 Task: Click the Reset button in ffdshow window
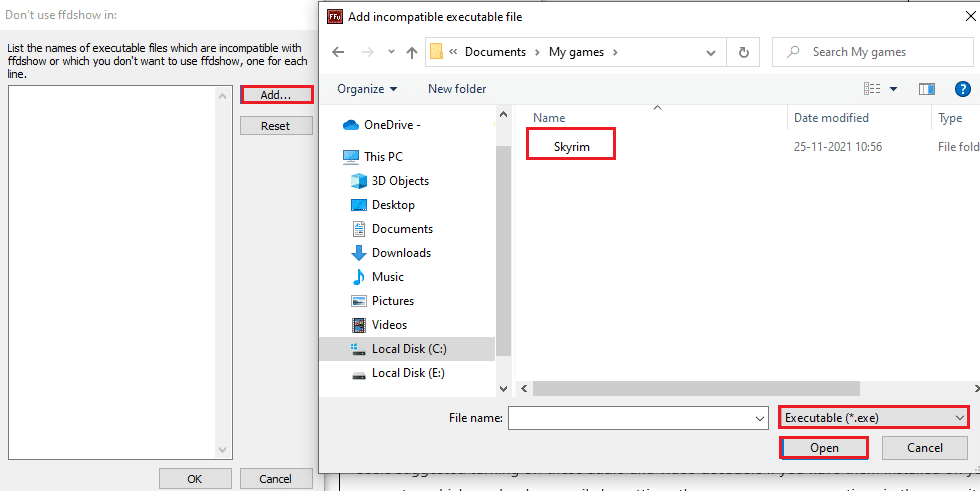[x=276, y=126]
